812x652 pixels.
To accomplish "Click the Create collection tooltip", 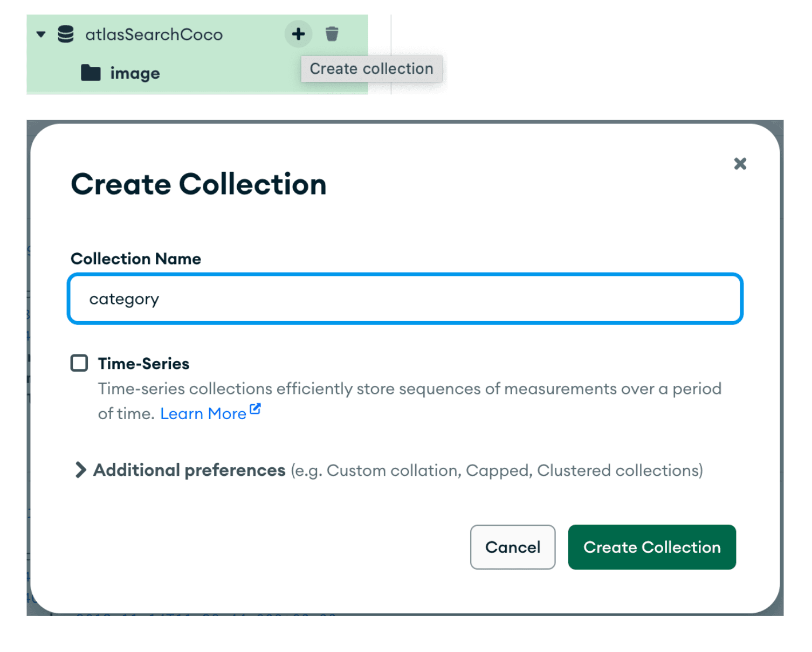I will pyautogui.click(x=371, y=69).
